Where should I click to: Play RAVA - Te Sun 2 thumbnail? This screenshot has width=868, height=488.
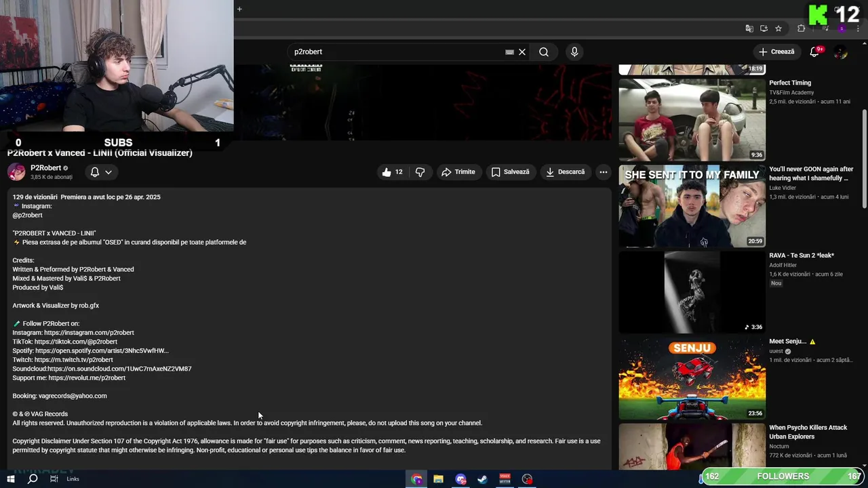692,292
